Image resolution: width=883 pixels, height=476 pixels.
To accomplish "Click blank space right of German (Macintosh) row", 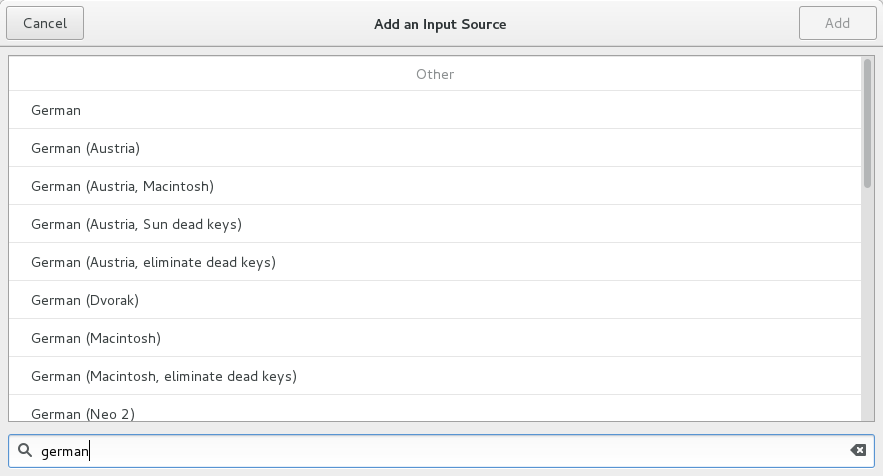I will pos(511,338).
